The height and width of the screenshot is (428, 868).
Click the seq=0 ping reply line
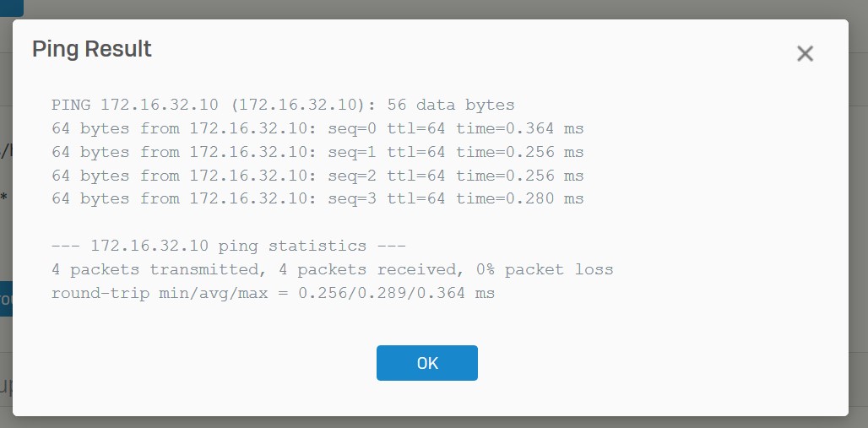pos(317,129)
